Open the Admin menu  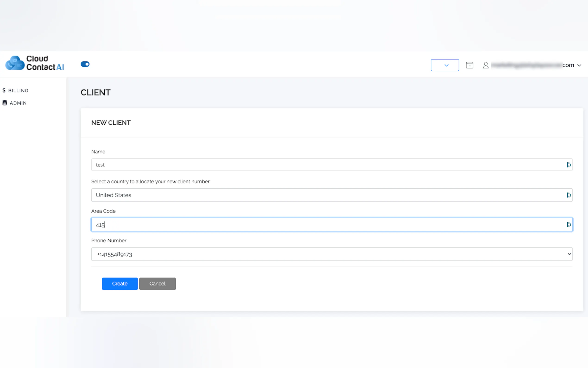click(18, 103)
